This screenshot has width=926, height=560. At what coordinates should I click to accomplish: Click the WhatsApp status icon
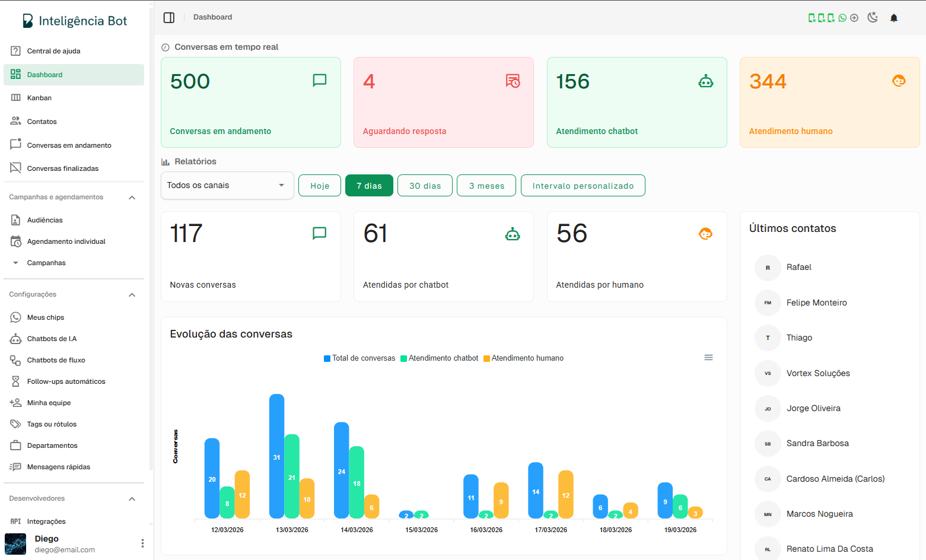tap(842, 18)
